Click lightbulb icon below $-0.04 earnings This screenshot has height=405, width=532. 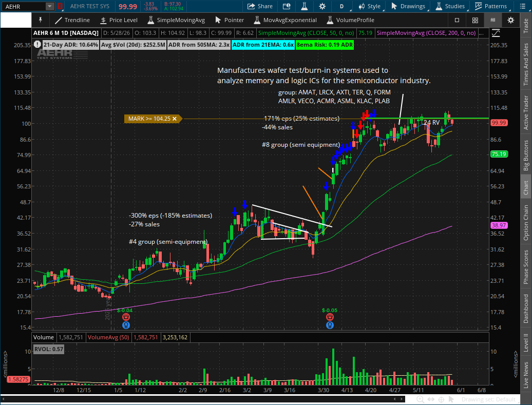tap(126, 325)
